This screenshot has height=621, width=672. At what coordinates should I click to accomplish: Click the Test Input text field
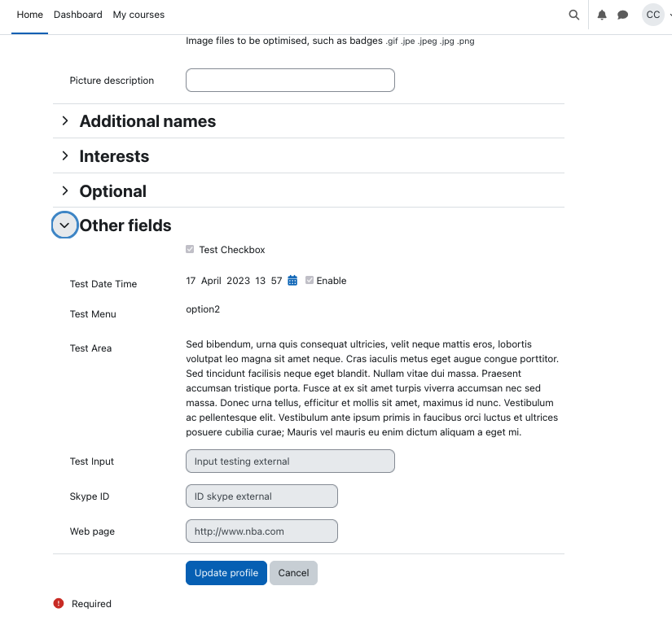tap(290, 461)
